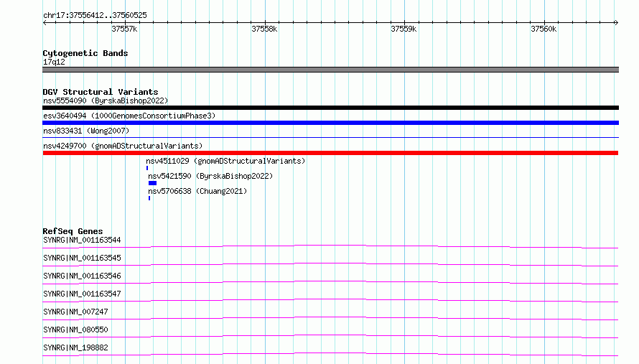Select the small blue nsv5421590 variant block
This screenshot has width=639, height=364.
tap(152, 183)
